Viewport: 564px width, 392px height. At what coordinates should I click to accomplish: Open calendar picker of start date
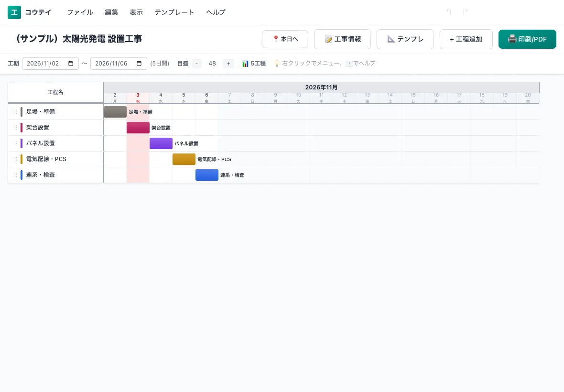[71, 63]
